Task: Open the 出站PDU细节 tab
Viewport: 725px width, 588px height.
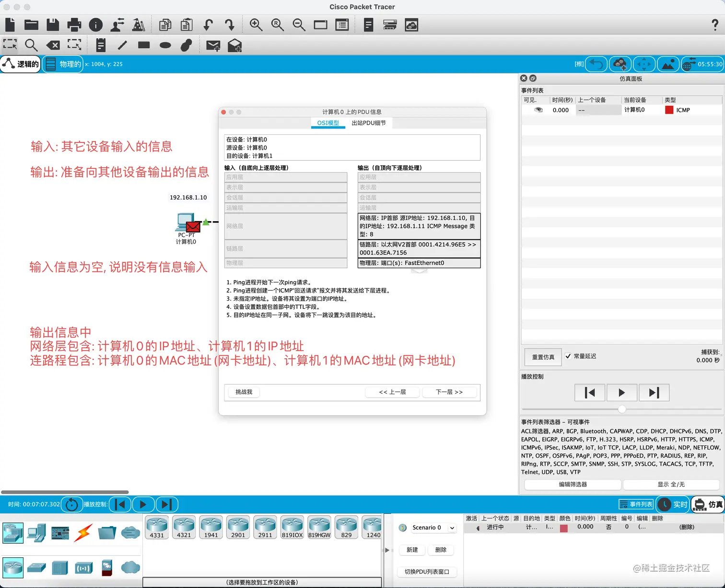Action: (x=368, y=123)
